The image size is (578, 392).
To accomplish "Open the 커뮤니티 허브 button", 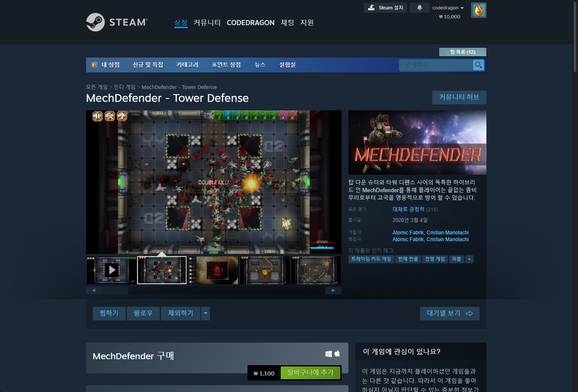I will [459, 97].
